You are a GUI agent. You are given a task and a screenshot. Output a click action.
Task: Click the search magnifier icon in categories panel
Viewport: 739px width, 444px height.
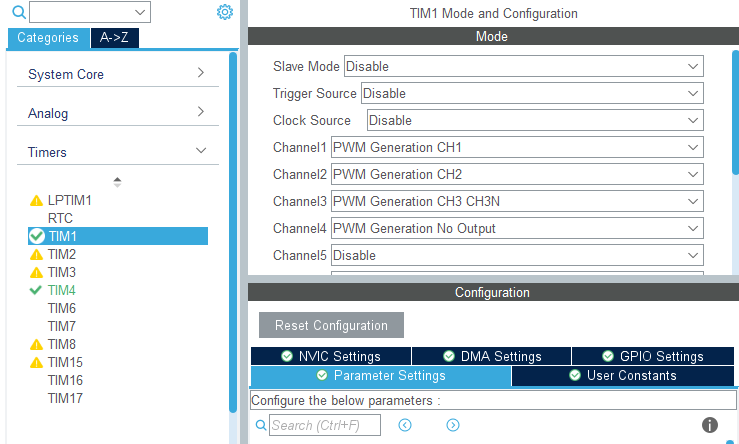pyautogui.click(x=18, y=12)
